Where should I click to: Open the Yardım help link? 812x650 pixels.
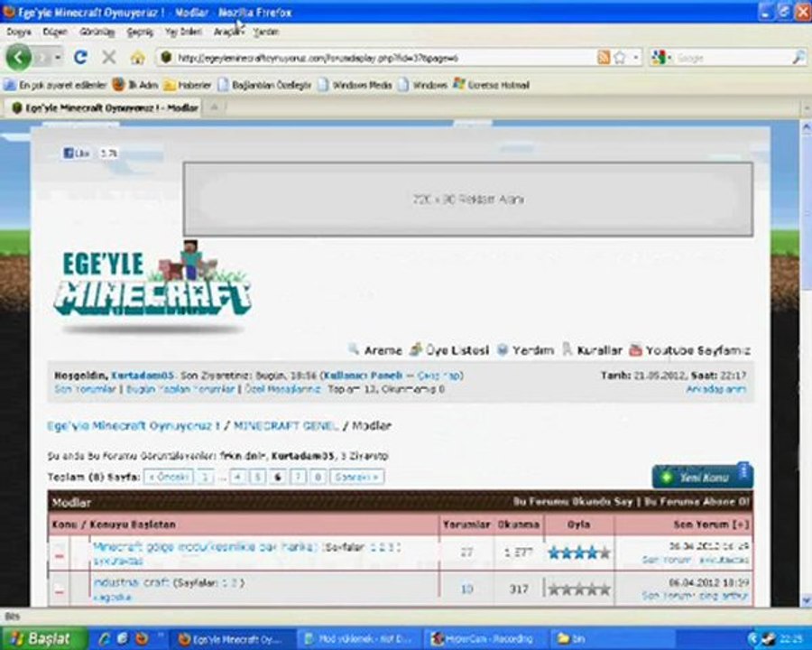point(525,350)
